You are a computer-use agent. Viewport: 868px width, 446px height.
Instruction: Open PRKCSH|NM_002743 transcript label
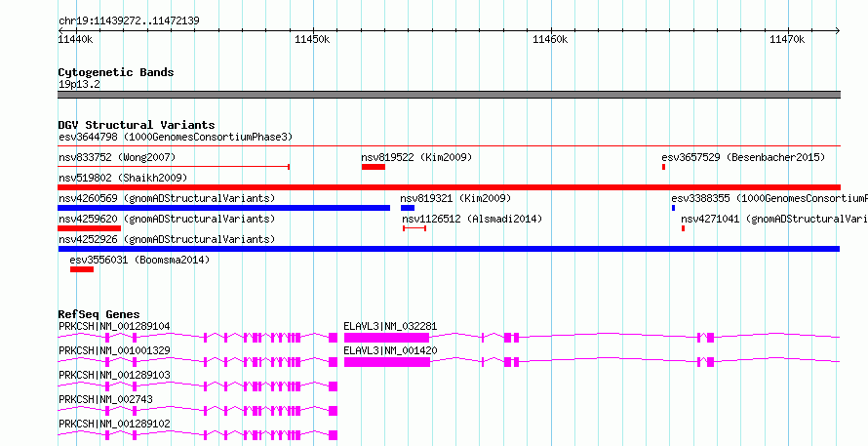coord(105,399)
